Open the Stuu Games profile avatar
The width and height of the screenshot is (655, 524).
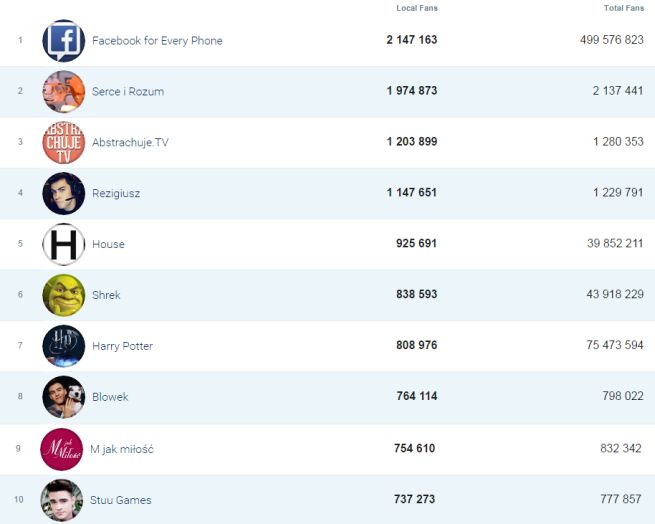pos(62,500)
